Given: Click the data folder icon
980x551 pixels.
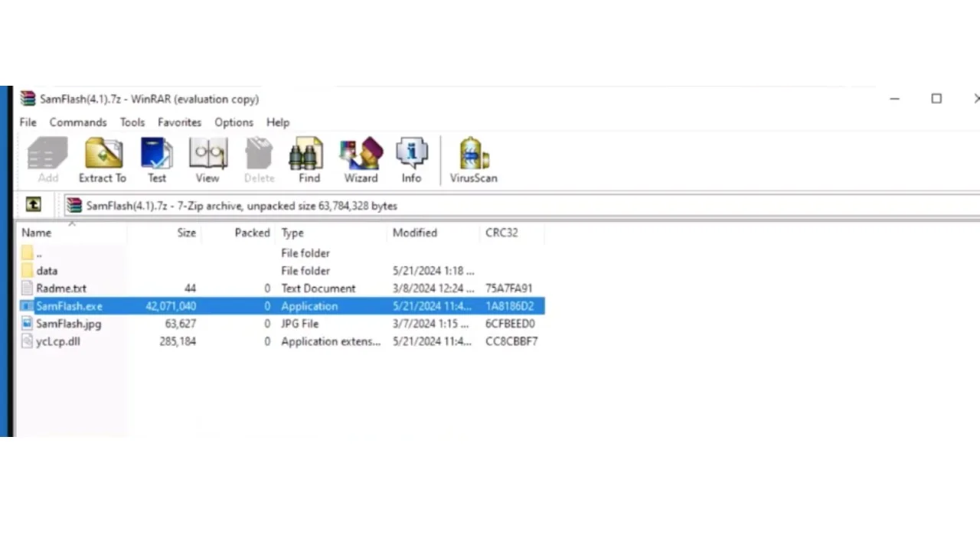Looking at the screenshot, I should [x=28, y=271].
